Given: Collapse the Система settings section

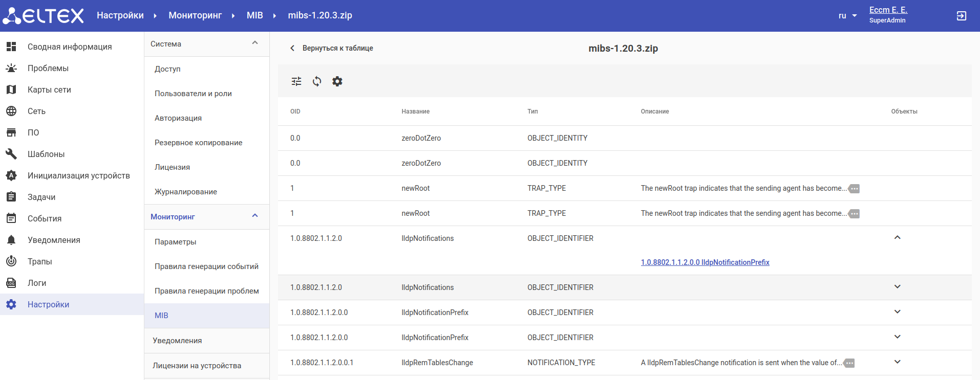Looking at the screenshot, I should tap(255, 43).
